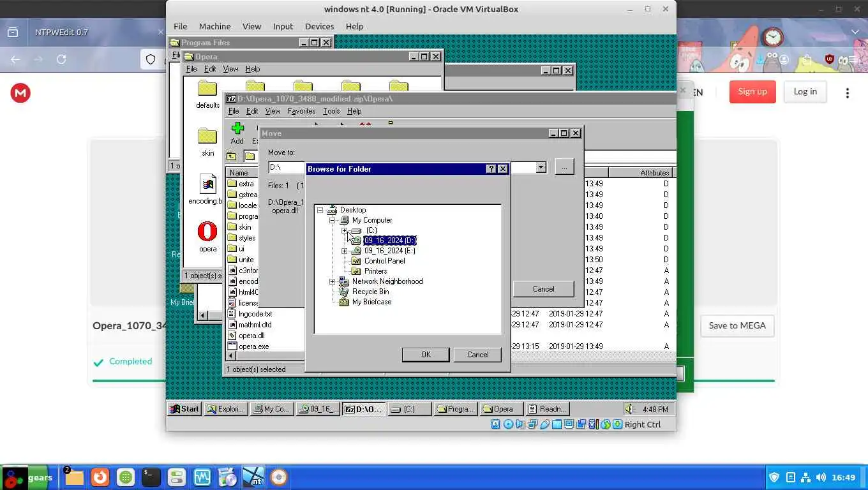Image resolution: width=868 pixels, height=490 pixels.
Task: Select My Computer in the folder tree
Action: (372, 220)
